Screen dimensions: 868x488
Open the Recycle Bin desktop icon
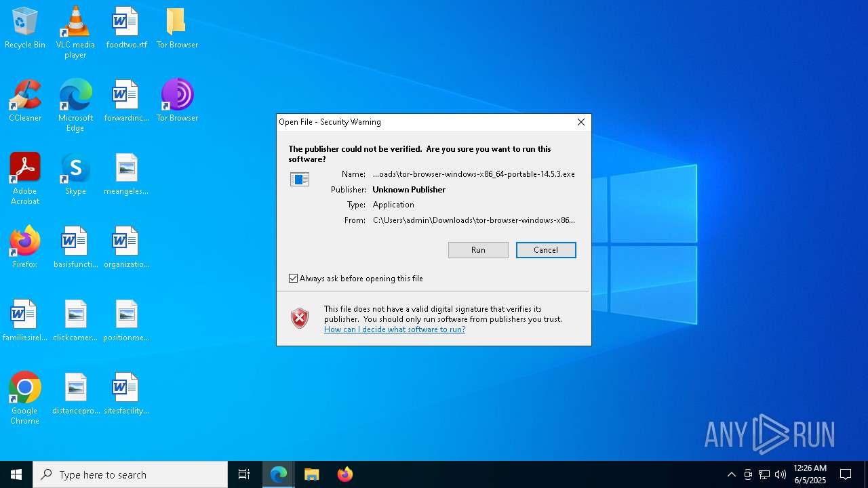coord(25,28)
